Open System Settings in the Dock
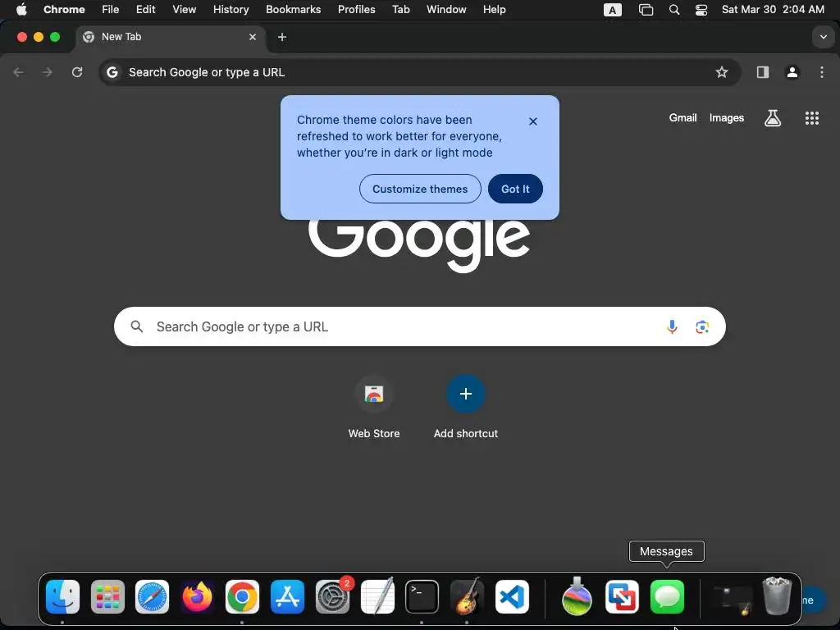Viewport: 840px width, 630px height. pos(332,597)
